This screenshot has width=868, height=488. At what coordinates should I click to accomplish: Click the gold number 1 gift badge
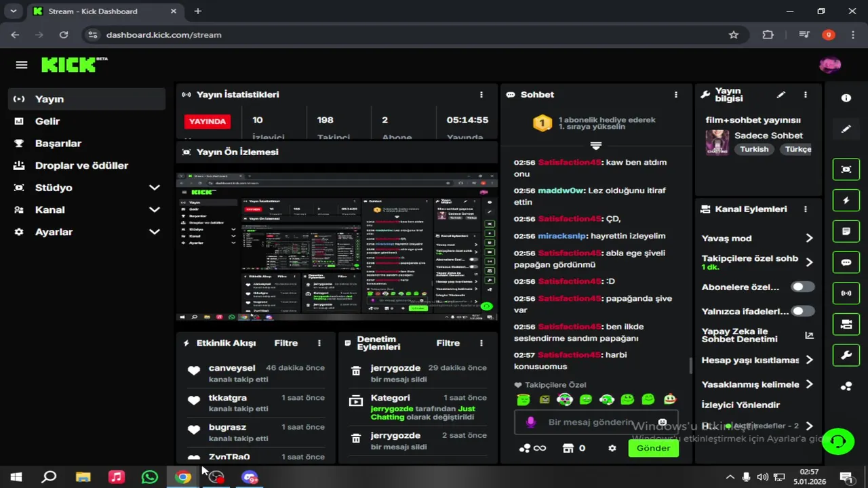pyautogui.click(x=542, y=123)
